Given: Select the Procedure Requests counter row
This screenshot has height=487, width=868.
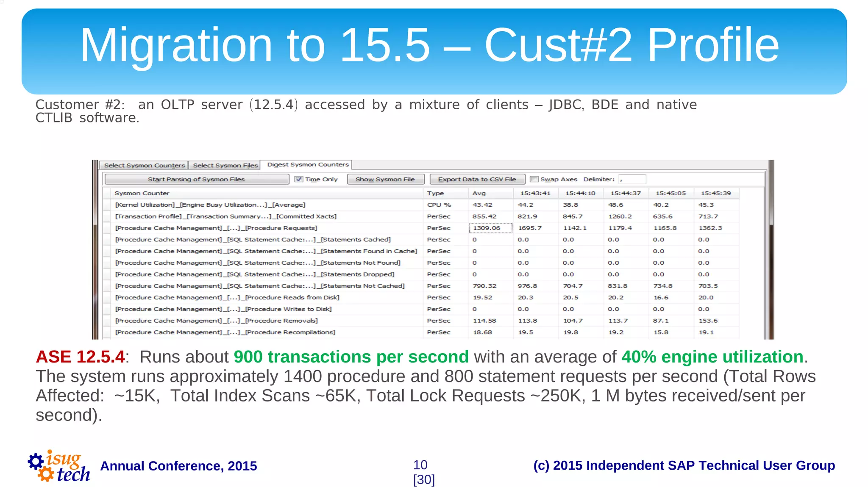Looking at the screenshot, I should [421, 228].
